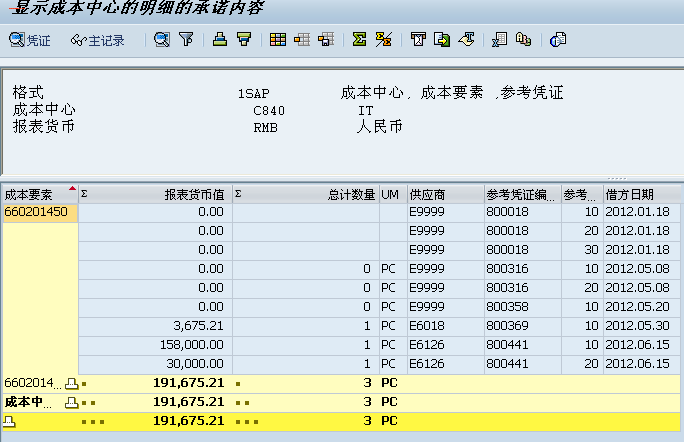The height and width of the screenshot is (442, 684).
Task: Click the layout format value 1SAP
Action: point(253,94)
